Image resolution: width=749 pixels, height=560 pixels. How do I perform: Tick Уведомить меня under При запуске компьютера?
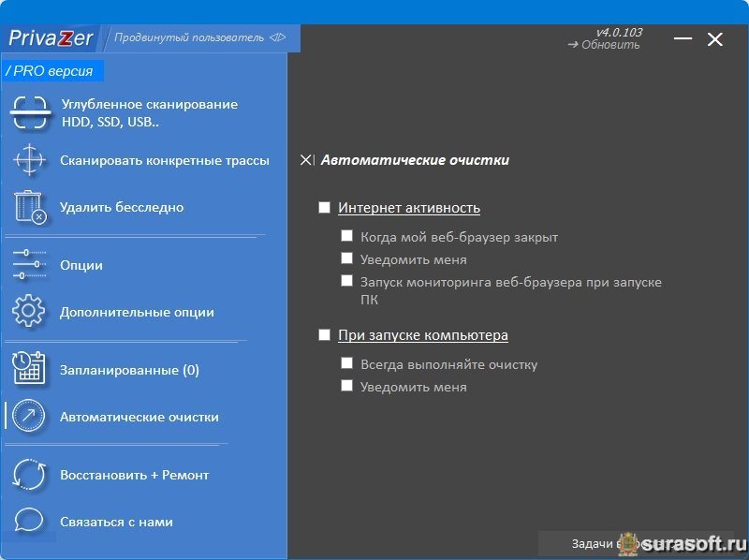click(x=346, y=385)
